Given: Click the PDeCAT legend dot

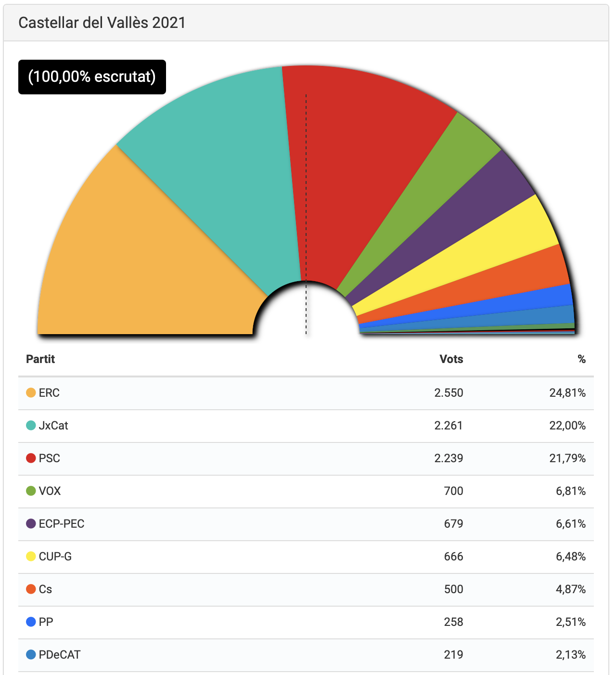Looking at the screenshot, I should [x=31, y=655].
